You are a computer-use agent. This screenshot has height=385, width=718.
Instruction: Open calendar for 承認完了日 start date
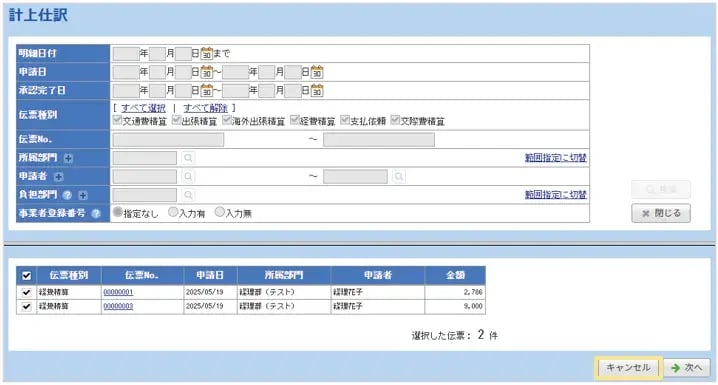pos(207,91)
